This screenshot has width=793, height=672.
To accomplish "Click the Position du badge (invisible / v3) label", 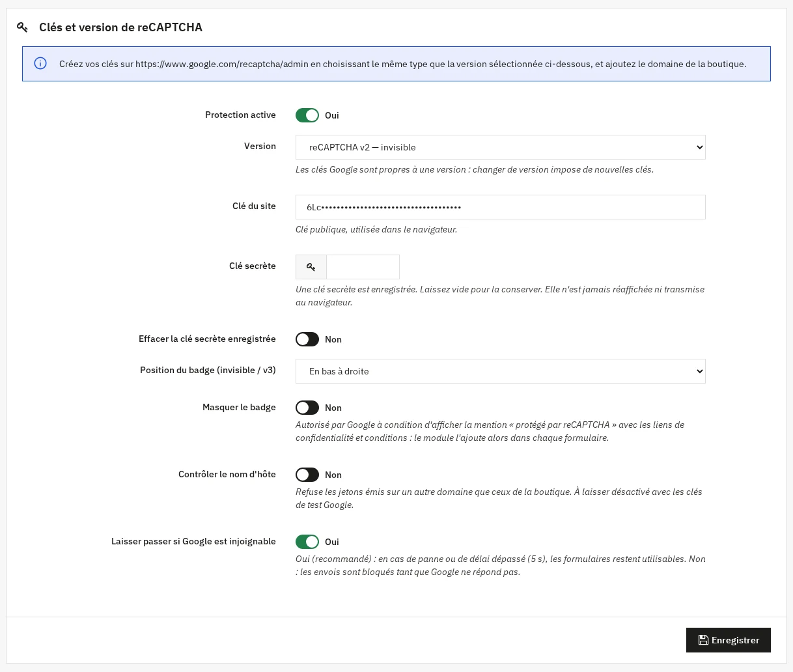I will 208,370.
